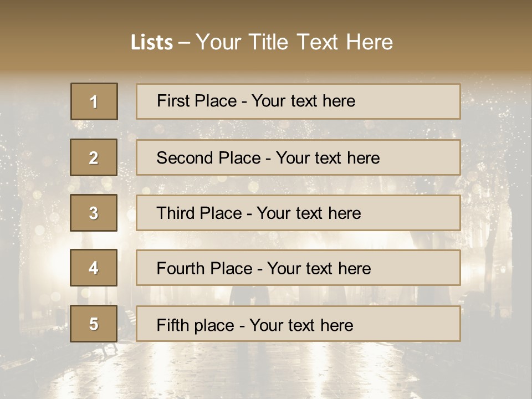Click "Your text here" in the Fifth place bar

301,325
